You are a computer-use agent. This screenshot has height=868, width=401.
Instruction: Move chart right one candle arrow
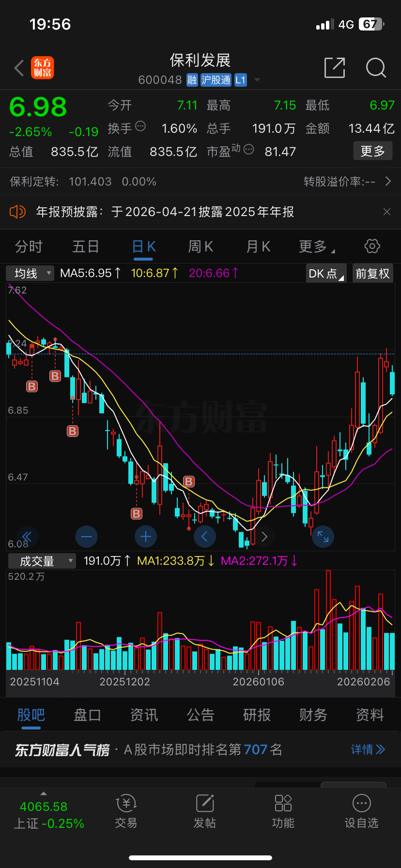264,537
